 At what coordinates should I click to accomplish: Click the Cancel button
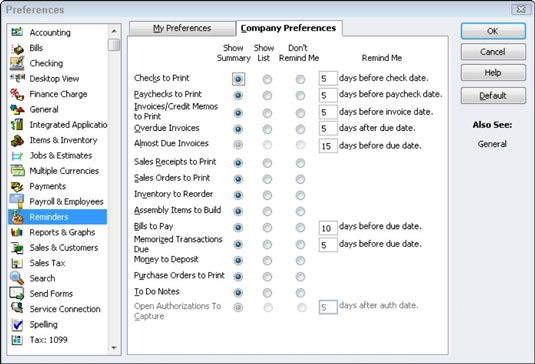click(493, 52)
